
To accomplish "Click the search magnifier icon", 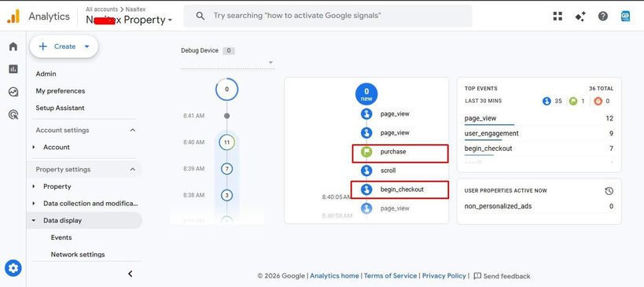I will pos(200,16).
